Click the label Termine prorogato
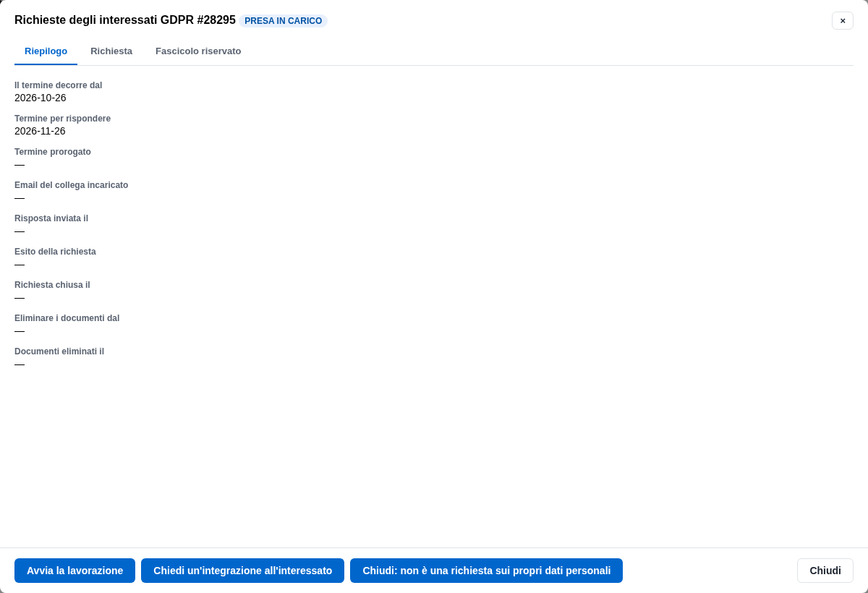 click(53, 152)
